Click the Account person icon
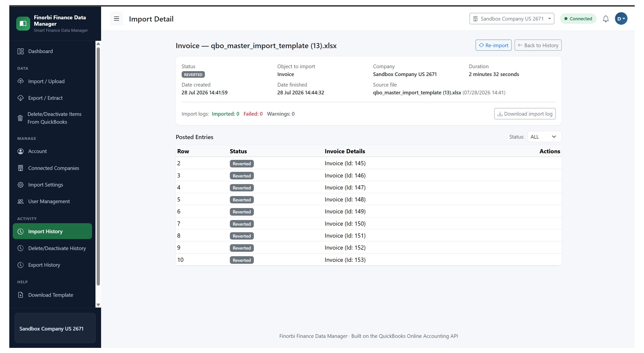The image size is (644, 353). pyautogui.click(x=21, y=151)
